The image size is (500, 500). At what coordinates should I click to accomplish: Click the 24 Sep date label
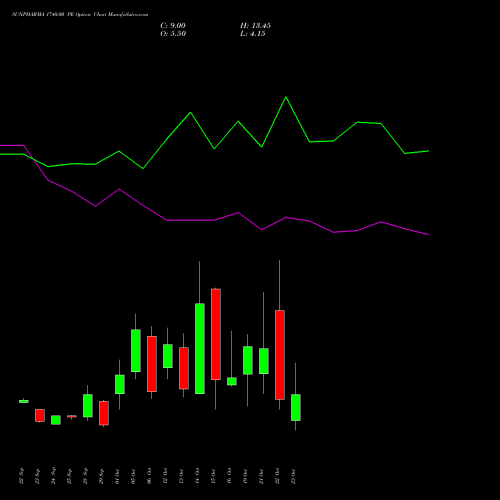tap(54, 476)
